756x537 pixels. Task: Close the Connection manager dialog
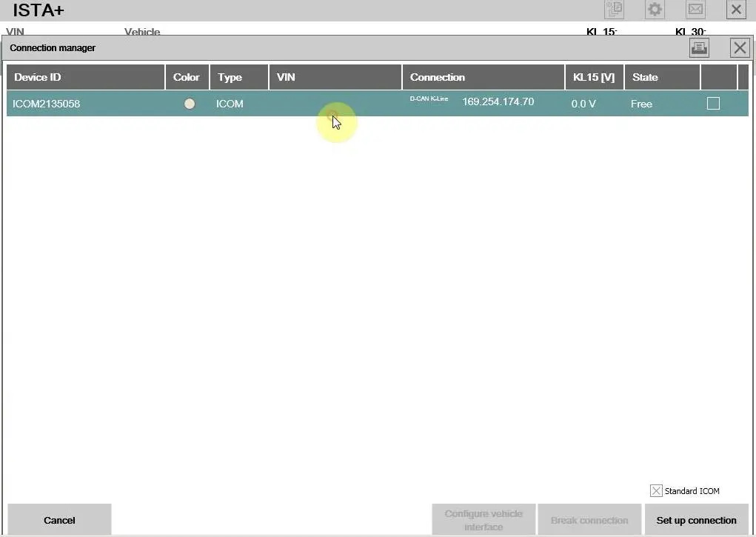click(740, 47)
